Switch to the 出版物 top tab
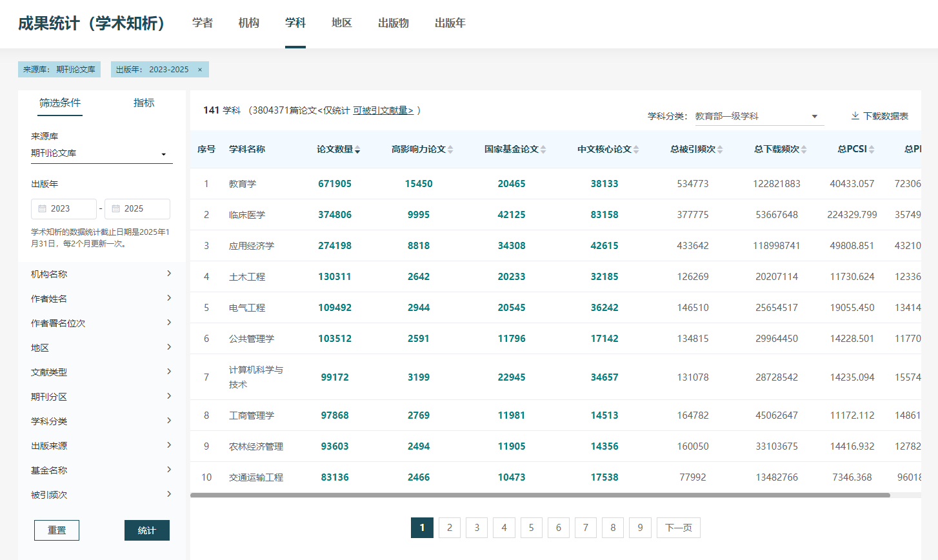This screenshot has width=938, height=560. 394,23
